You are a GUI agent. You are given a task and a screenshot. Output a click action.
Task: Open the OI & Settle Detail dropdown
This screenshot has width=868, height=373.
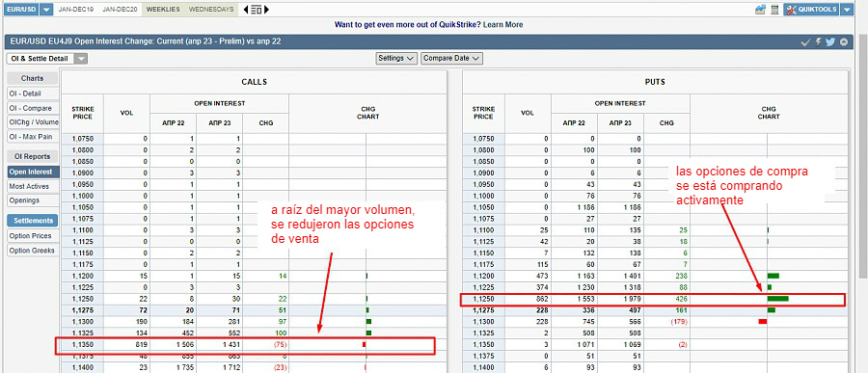tap(47, 59)
